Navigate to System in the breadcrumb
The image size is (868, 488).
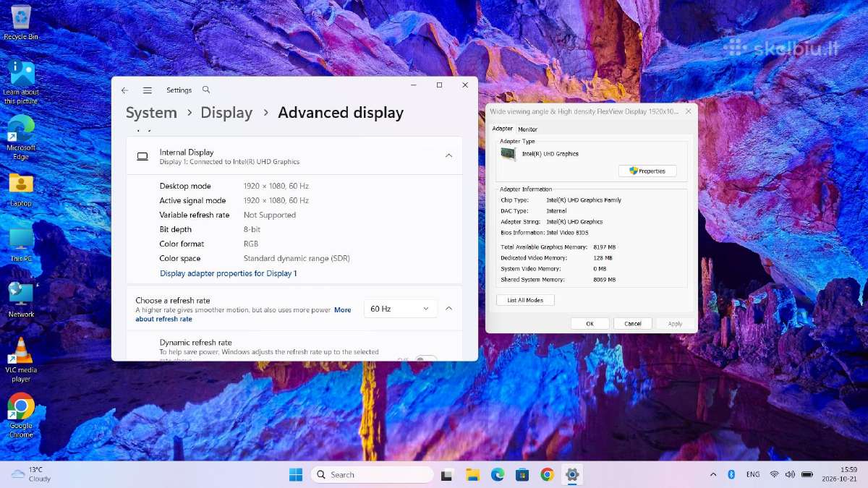(151, 113)
